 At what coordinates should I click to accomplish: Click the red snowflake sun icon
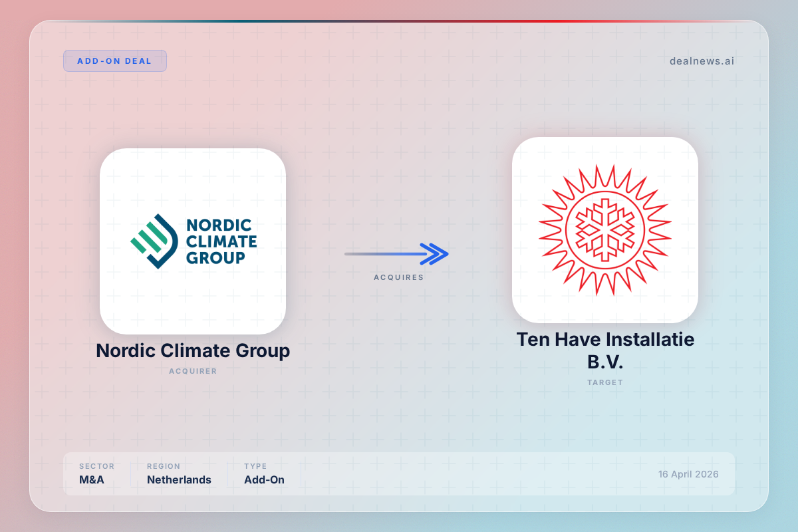click(x=605, y=230)
